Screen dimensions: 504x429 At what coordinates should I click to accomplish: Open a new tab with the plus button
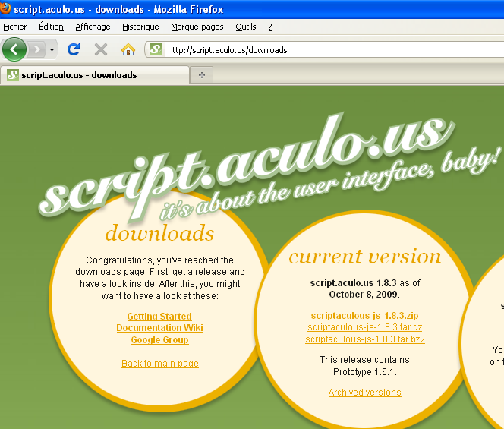[x=202, y=74]
